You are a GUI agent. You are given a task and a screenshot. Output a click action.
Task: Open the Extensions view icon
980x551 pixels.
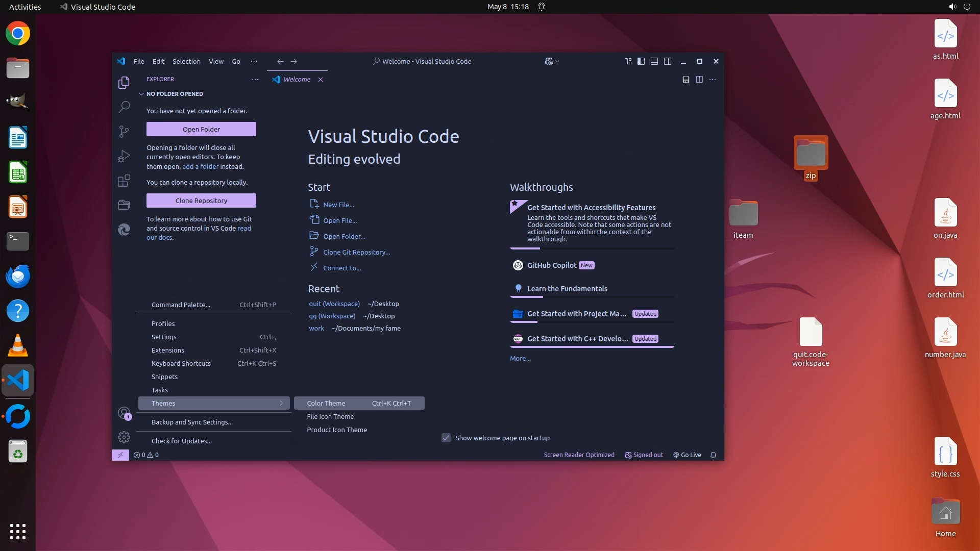pyautogui.click(x=124, y=181)
